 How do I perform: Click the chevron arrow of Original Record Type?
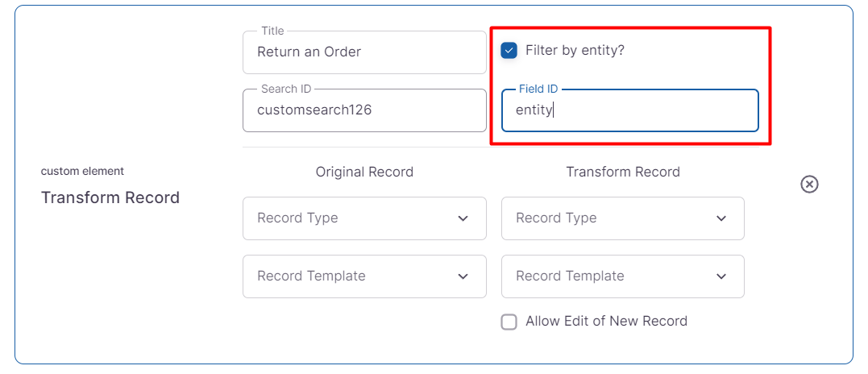463,218
